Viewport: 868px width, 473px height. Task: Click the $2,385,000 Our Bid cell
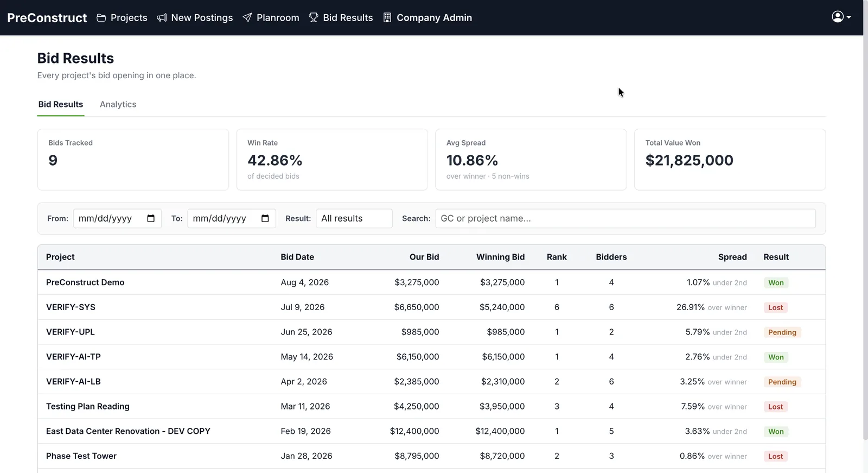pyautogui.click(x=416, y=382)
